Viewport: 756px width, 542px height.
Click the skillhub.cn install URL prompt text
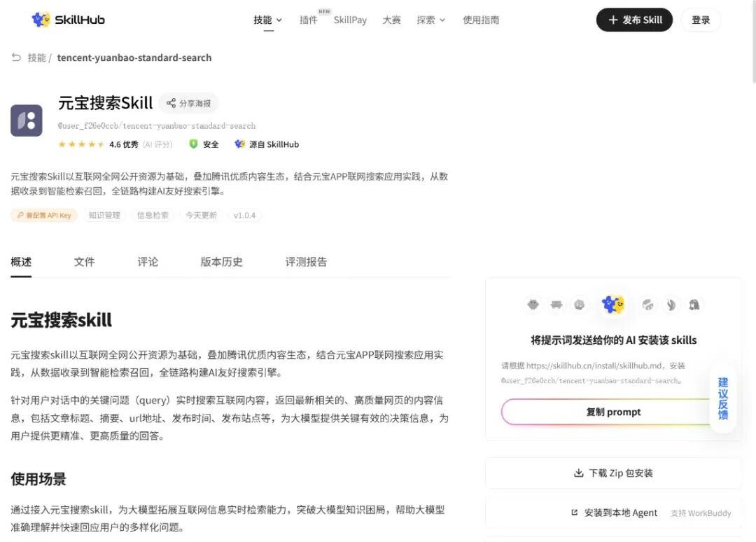[593, 373]
